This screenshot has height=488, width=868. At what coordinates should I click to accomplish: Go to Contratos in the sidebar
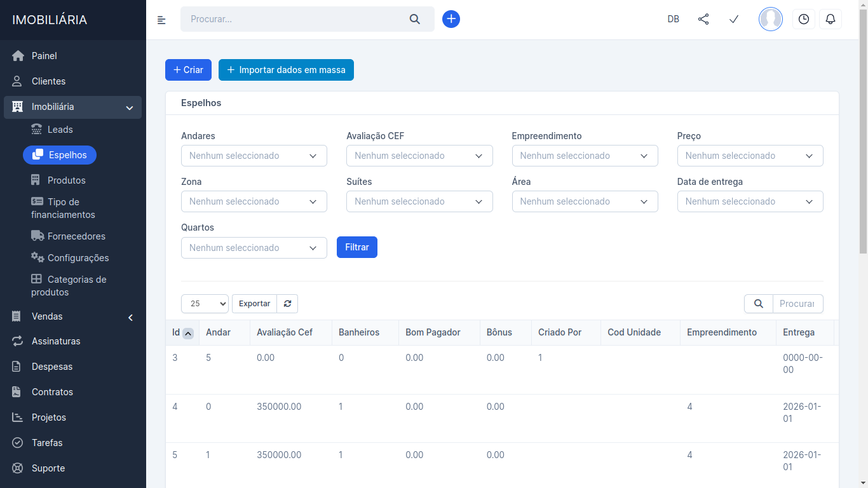pyautogui.click(x=52, y=392)
